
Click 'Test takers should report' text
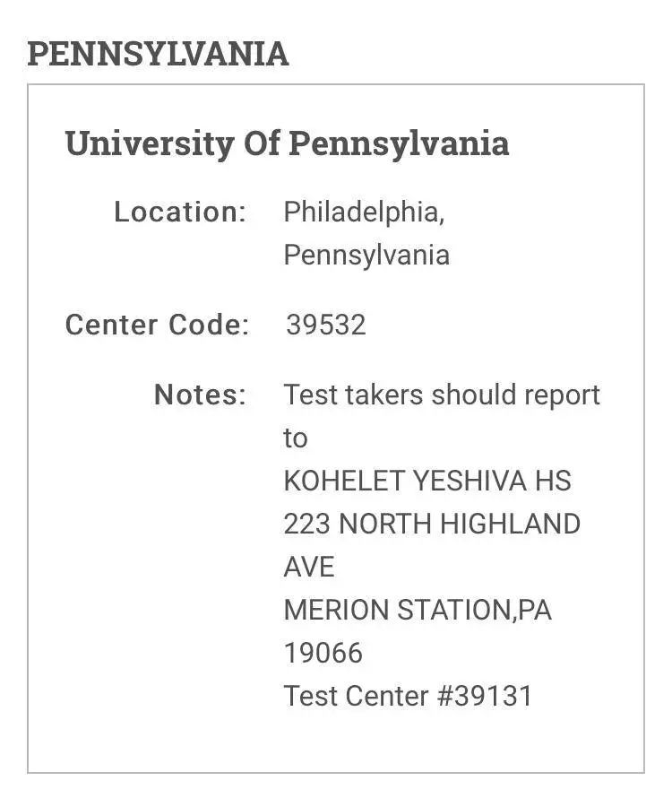(442, 395)
